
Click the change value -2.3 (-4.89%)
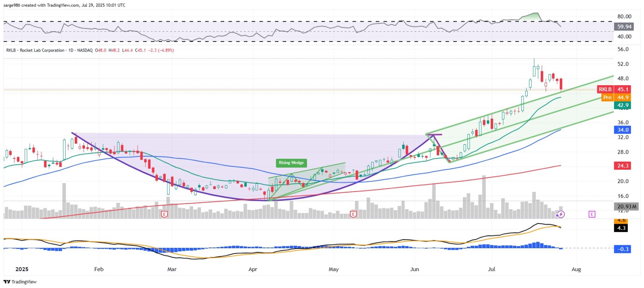point(161,50)
